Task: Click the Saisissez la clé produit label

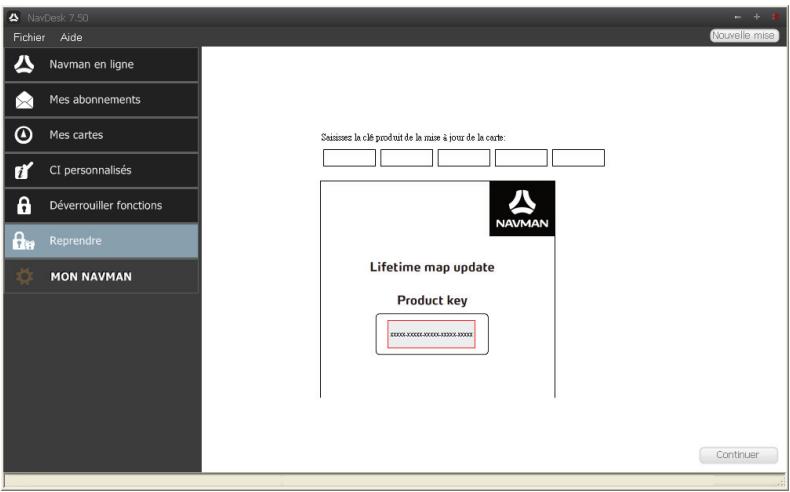Action: point(413,137)
